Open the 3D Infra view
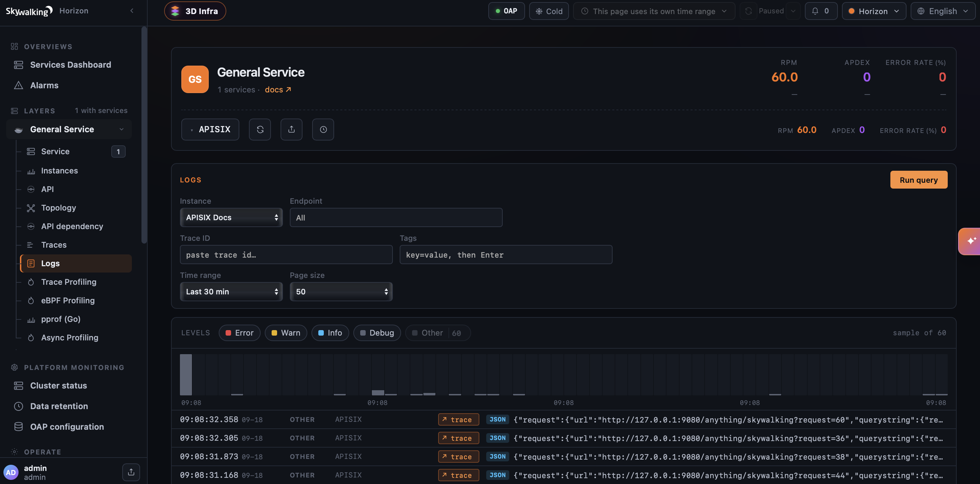This screenshot has height=484, width=980. point(195,11)
